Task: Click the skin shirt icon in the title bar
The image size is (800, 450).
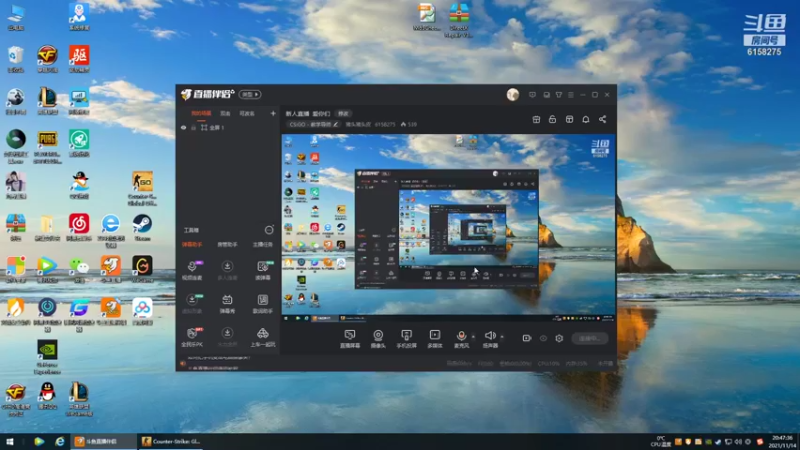Action: [x=559, y=95]
